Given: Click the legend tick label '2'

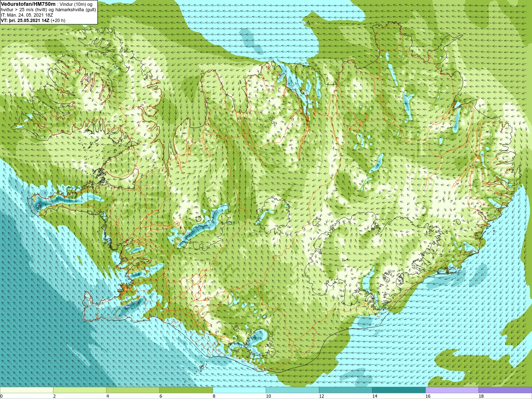Looking at the screenshot, I should point(54,396).
